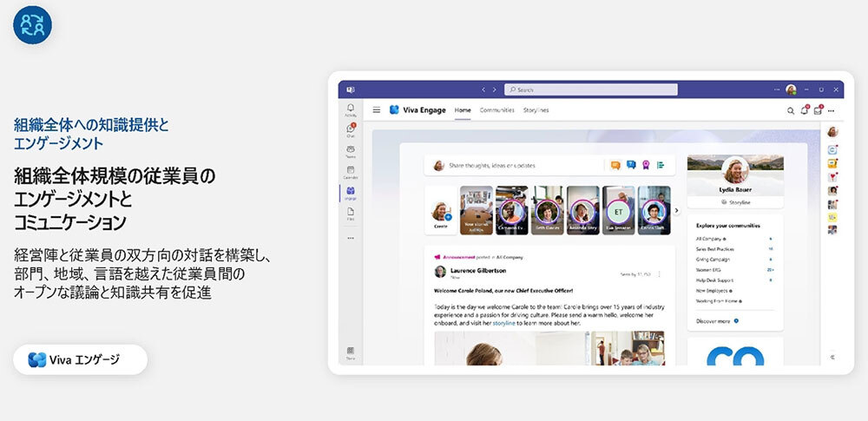This screenshot has height=421, width=868.
Task: Click the Viva エンゲージ button
Action: click(x=80, y=359)
